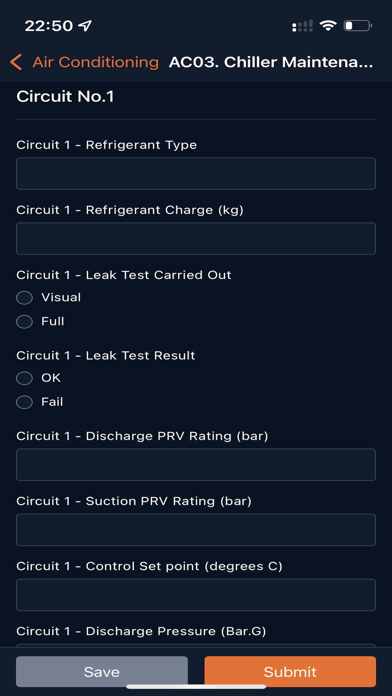Focus the Suction PRV Rating (bar) field
Screen dimensions: 392x696
coord(196,530)
